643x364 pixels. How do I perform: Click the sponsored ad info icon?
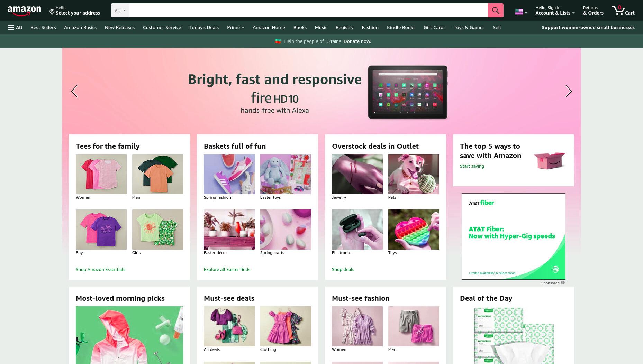[x=563, y=283]
